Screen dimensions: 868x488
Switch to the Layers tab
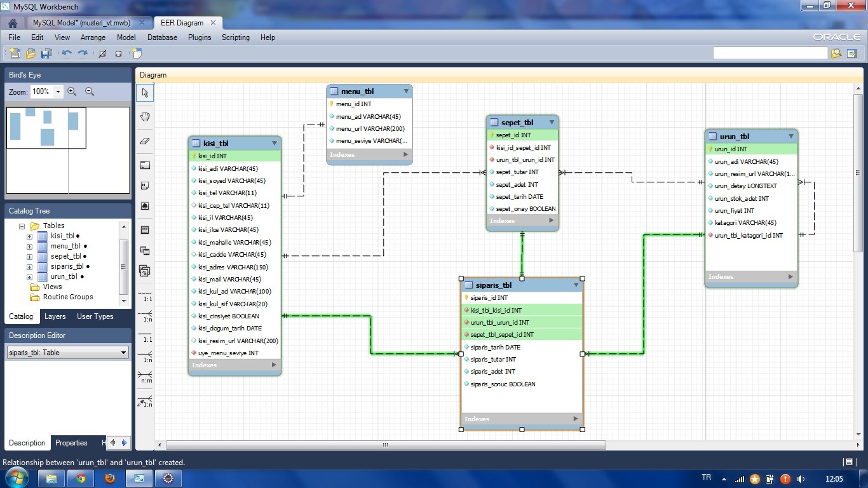(55, 316)
